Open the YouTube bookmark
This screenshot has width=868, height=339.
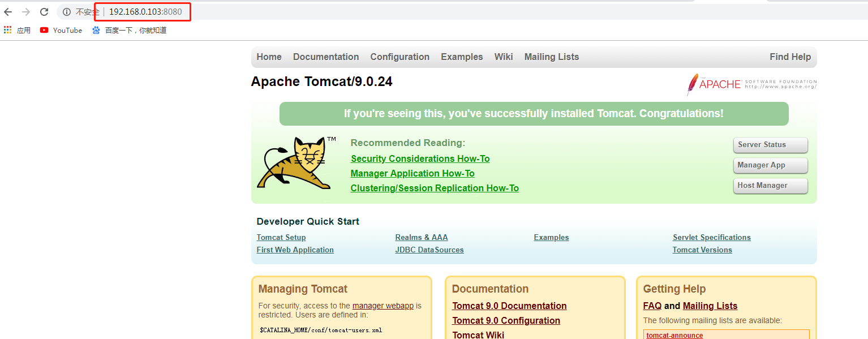(x=61, y=31)
